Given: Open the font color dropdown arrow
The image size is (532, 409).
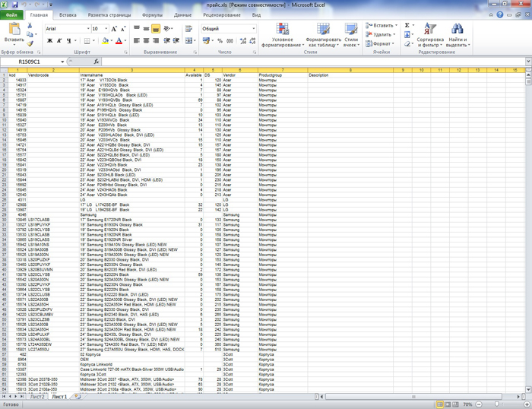Looking at the screenshot, I should coord(125,41).
